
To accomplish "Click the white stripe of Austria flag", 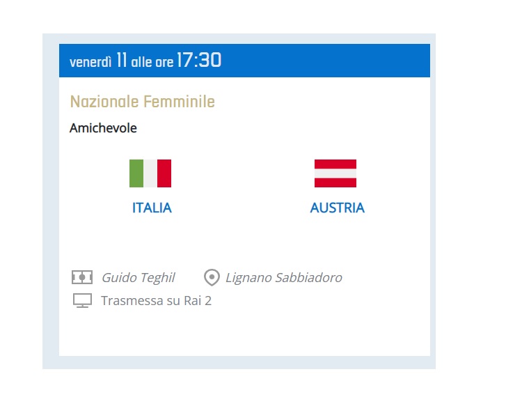I will point(335,173).
